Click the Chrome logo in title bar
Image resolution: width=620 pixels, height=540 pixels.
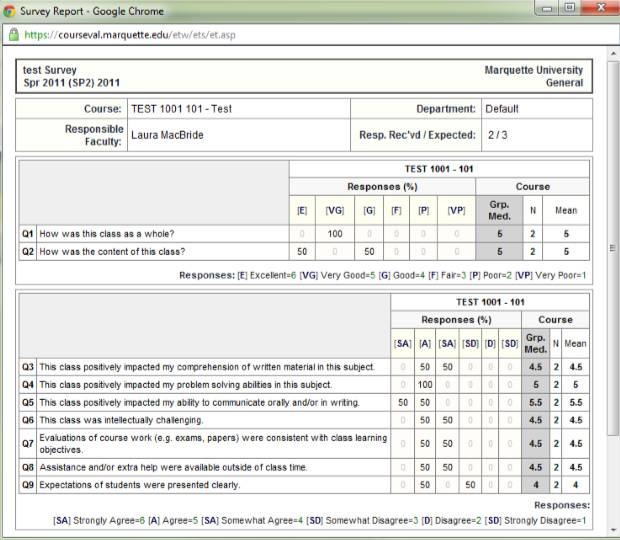tap(9, 11)
